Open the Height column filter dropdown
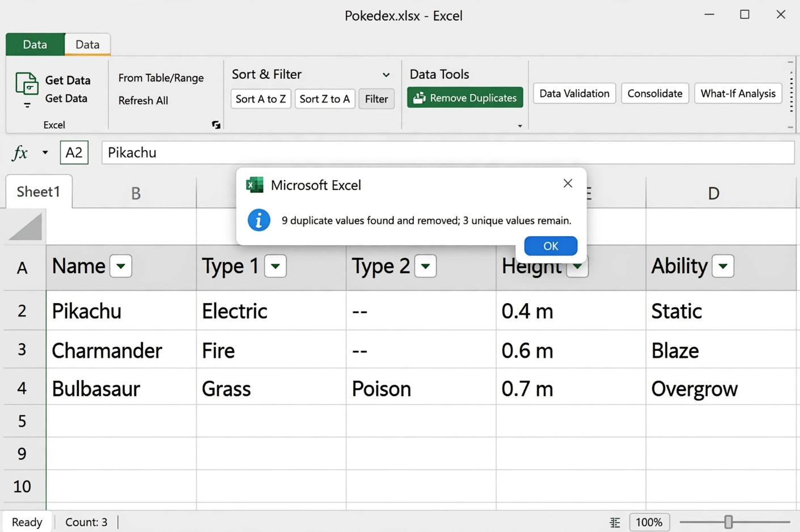The height and width of the screenshot is (532, 800). point(577,267)
